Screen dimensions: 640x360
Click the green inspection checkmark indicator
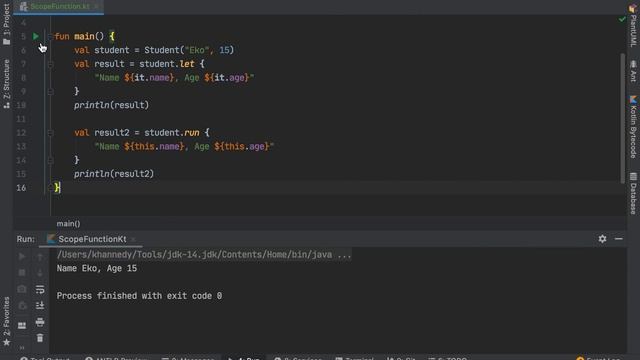622,19
